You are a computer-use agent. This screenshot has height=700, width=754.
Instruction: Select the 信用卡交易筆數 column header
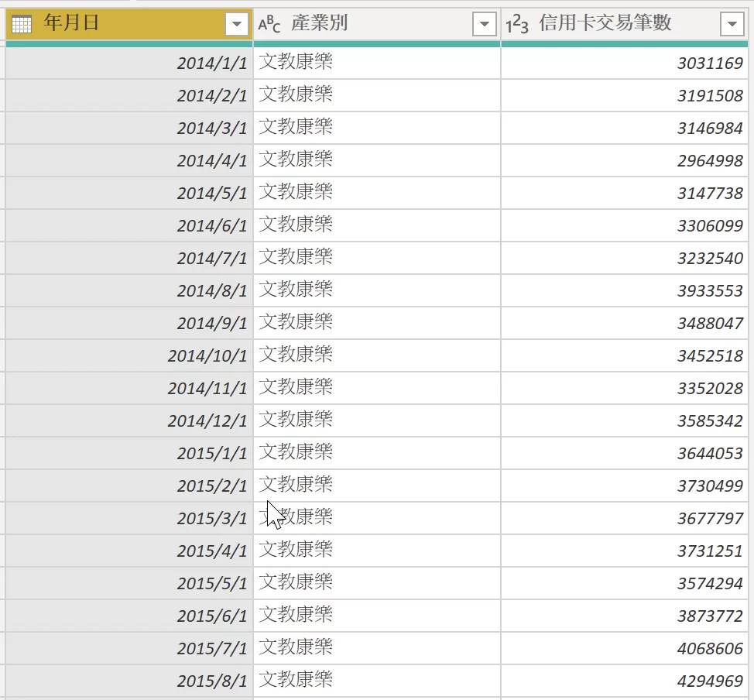click(625, 23)
